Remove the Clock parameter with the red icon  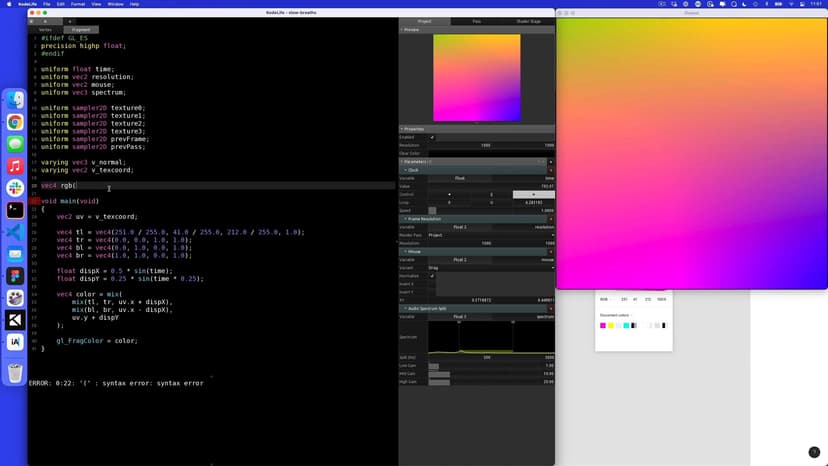click(550, 170)
